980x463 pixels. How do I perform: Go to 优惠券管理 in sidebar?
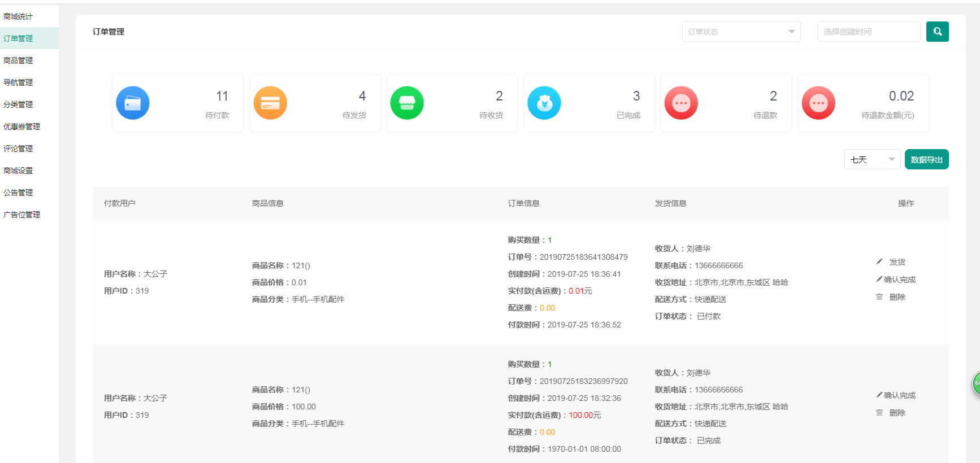tap(21, 126)
